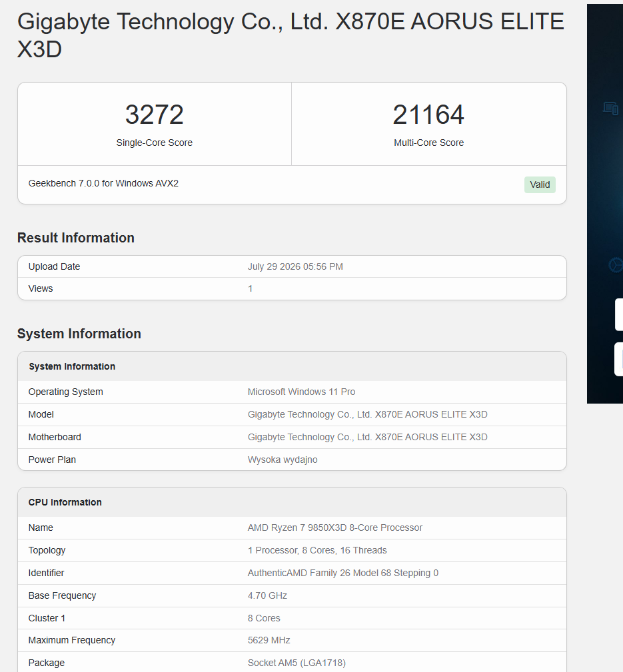The image size is (623, 672).
Task: Click the Motherboard row label
Action: (55, 437)
